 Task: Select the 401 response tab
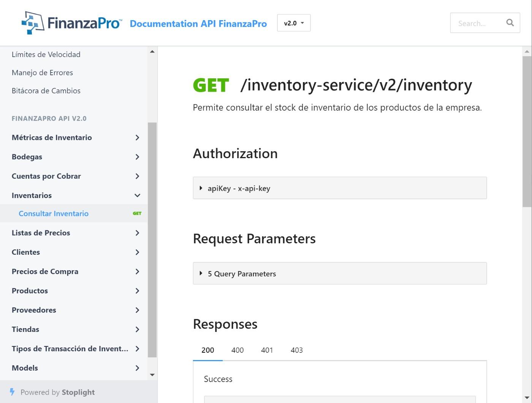coord(267,350)
